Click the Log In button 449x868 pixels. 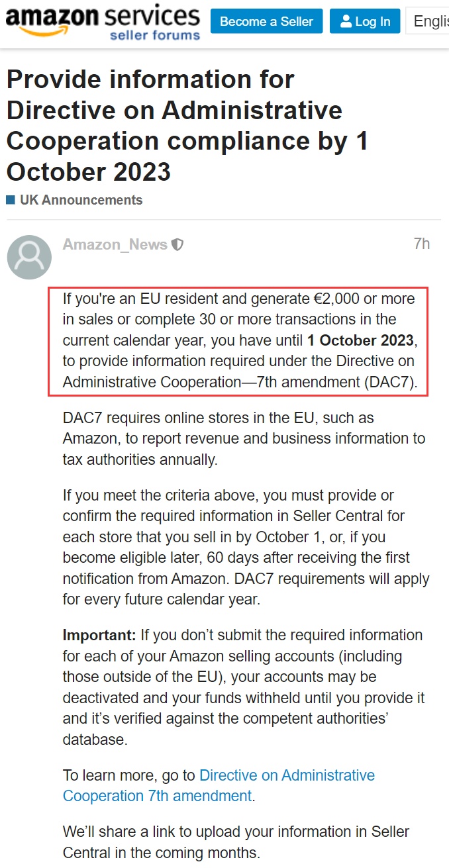pyautogui.click(x=365, y=22)
